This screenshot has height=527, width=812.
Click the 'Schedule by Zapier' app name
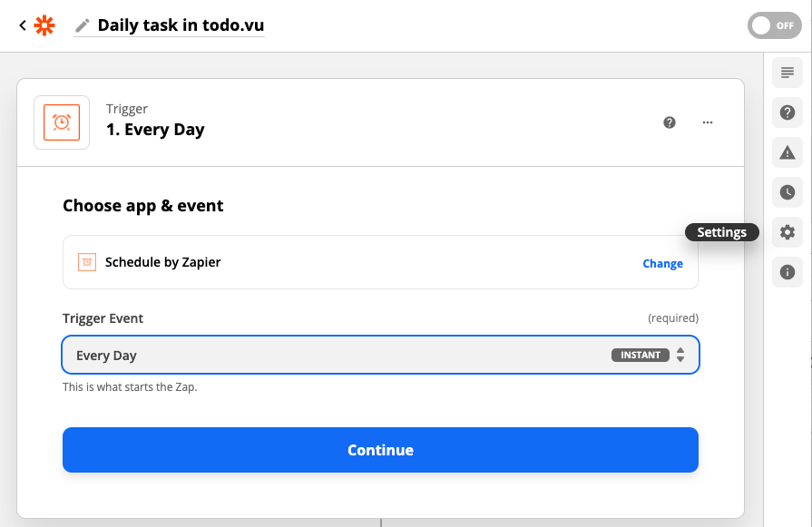(x=162, y=262)
